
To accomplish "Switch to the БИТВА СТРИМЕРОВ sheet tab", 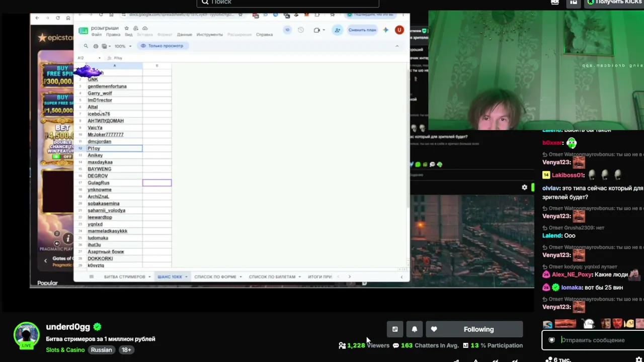I will click(x=124, y=277).
